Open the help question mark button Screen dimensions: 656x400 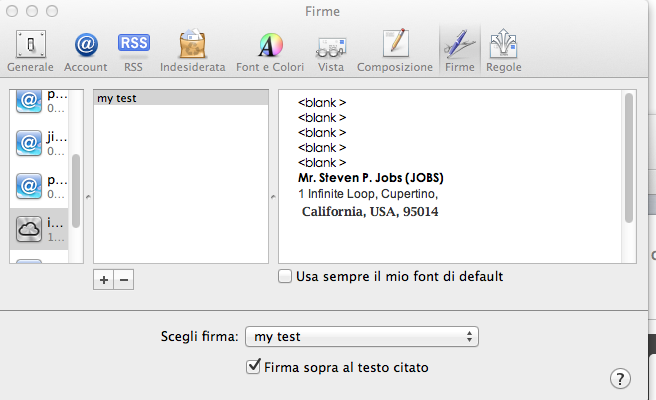(x=620, y=378)
